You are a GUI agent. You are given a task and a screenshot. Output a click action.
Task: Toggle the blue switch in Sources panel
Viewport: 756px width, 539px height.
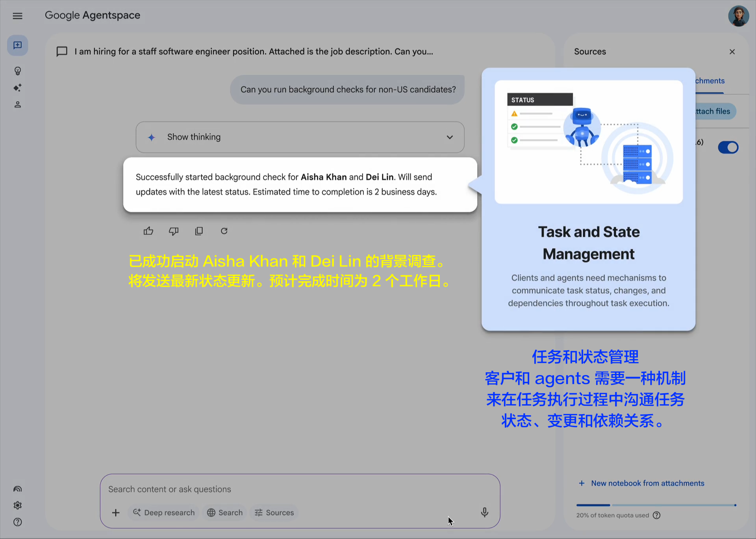[728, 147]
